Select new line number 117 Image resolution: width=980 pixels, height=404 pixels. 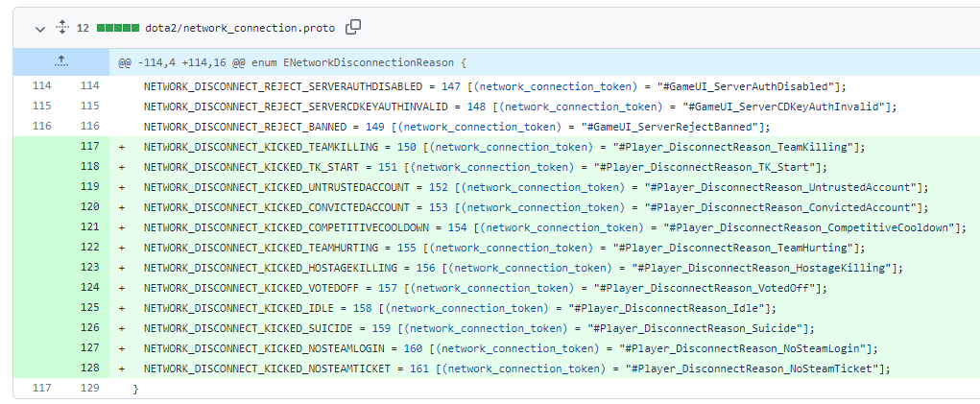pyautogui.click(x=91, y=147)
